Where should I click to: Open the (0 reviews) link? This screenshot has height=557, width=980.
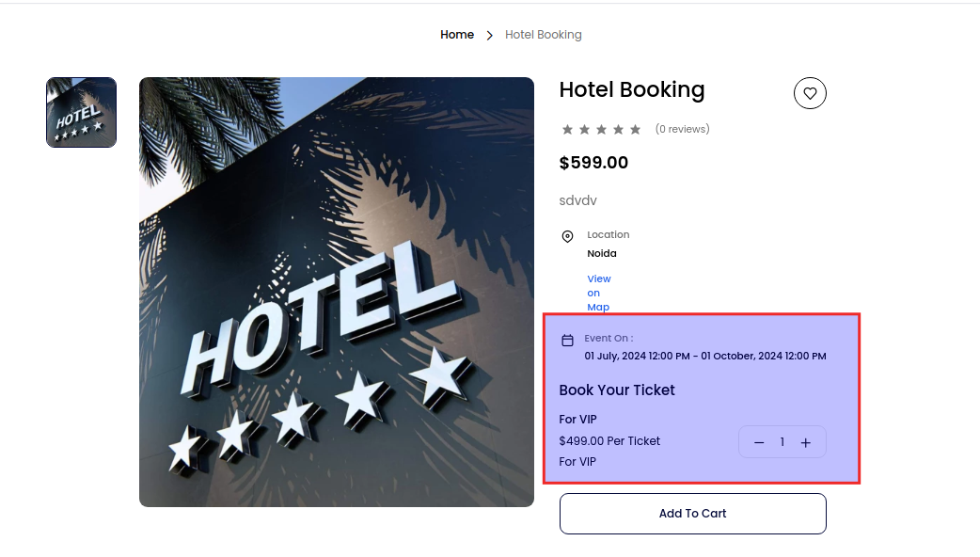coord(682,129)
